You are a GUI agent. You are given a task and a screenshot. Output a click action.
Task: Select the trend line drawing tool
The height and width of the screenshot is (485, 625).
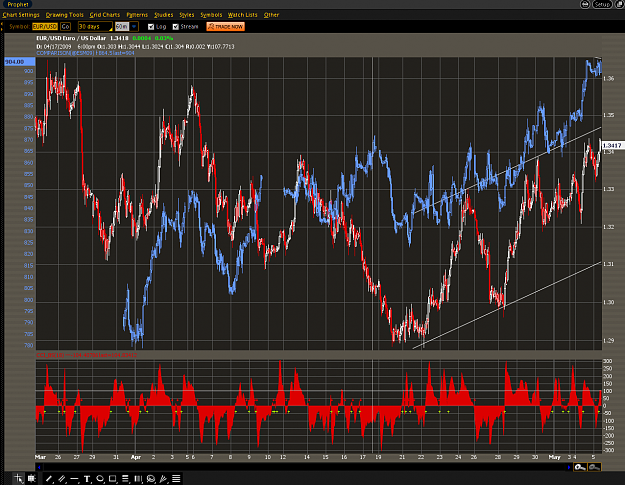(x=49, y=479)
